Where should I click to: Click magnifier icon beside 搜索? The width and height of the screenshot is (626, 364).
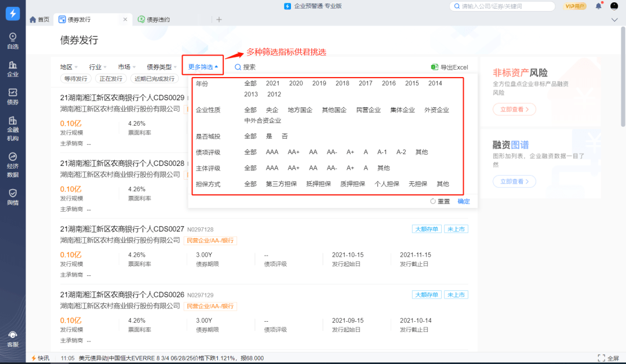[238, 67]
